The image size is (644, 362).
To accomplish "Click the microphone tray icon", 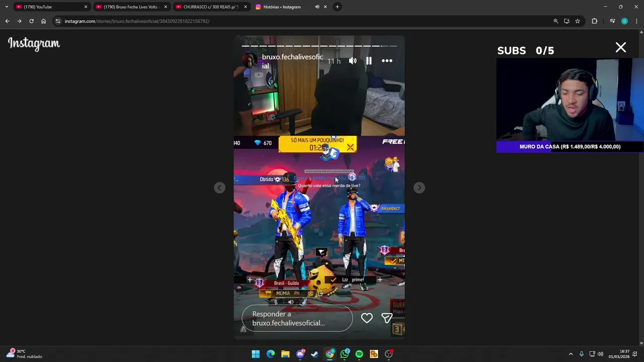I will pos(582,354).
